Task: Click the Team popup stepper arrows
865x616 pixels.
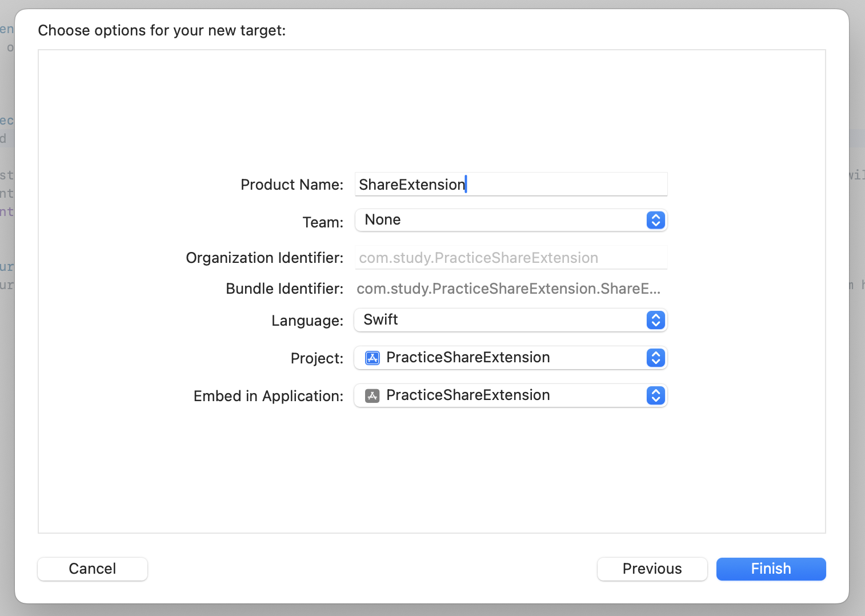Action: pyautogui.click(x=655, y=220)
